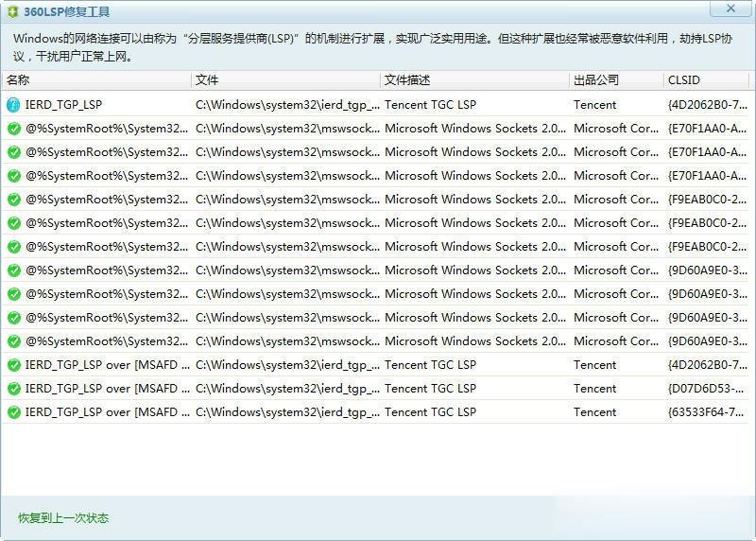Click the 恢复到上一次状态 link
This screenshot has width=756, height=541.
63,518
